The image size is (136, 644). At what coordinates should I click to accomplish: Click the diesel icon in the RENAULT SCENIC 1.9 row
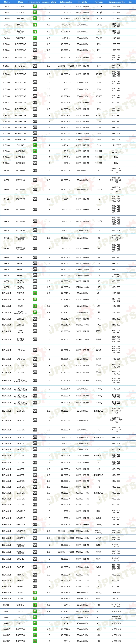35,559
